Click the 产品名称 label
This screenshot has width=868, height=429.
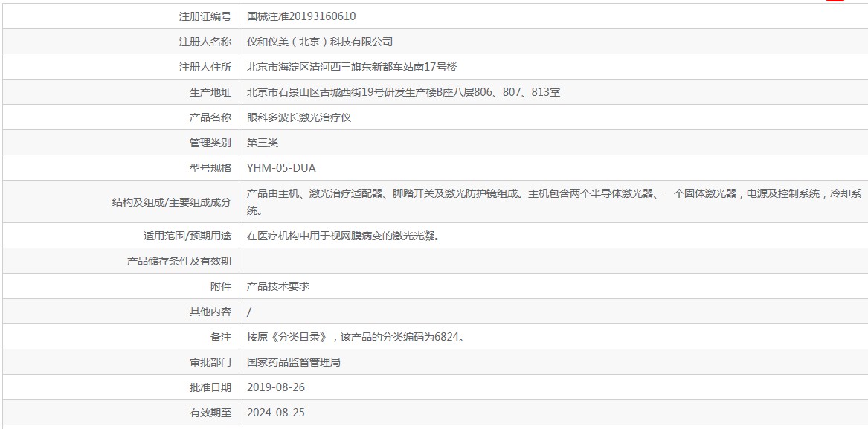pyautogui.click(x=210, y=118)
